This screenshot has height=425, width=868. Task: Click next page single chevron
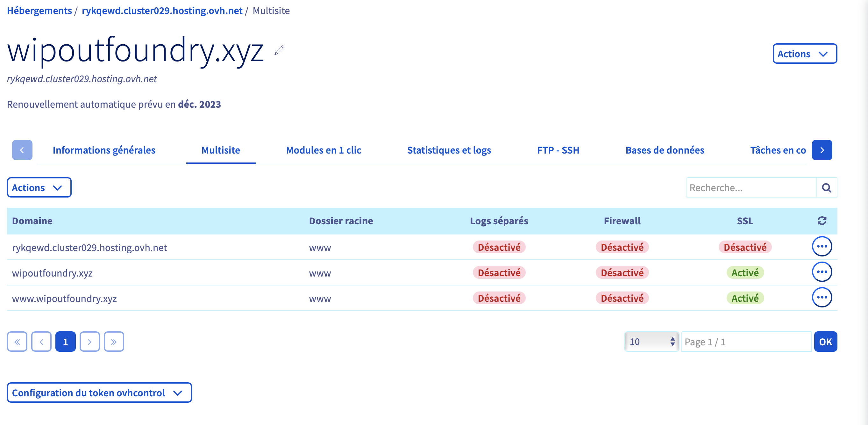click(89, 342)
